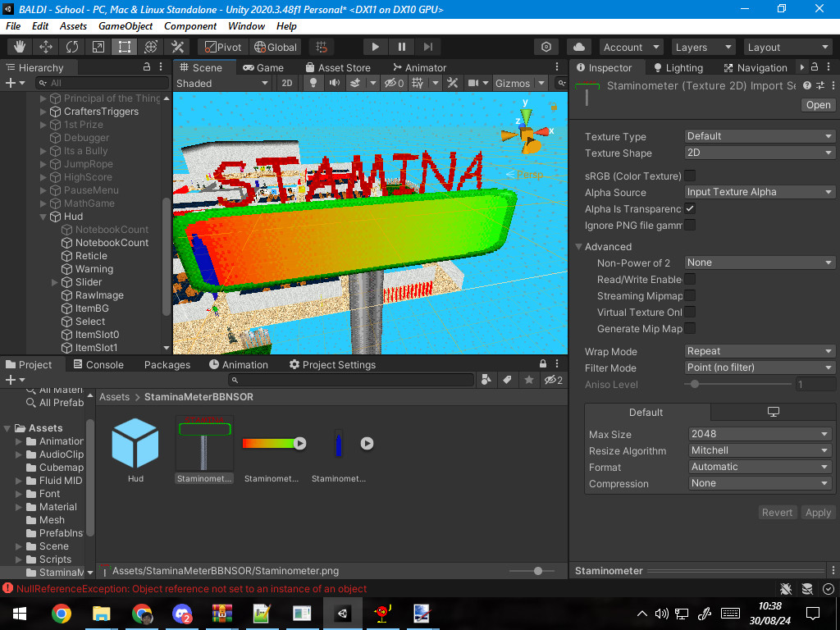Disable the Alpha Is Transparency checkbox
The height and width of the screenshot is (630, 840).
[690, 208]
